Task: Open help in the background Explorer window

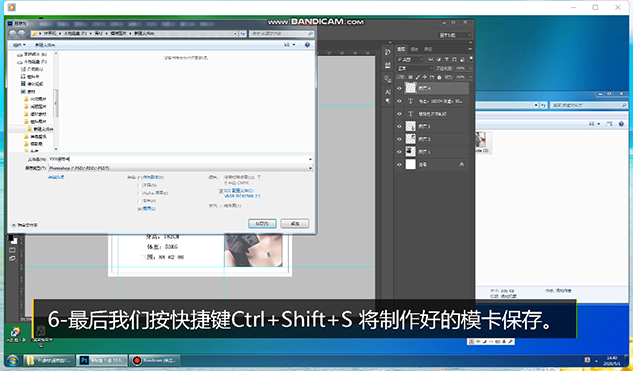Action: click(621, 124)
